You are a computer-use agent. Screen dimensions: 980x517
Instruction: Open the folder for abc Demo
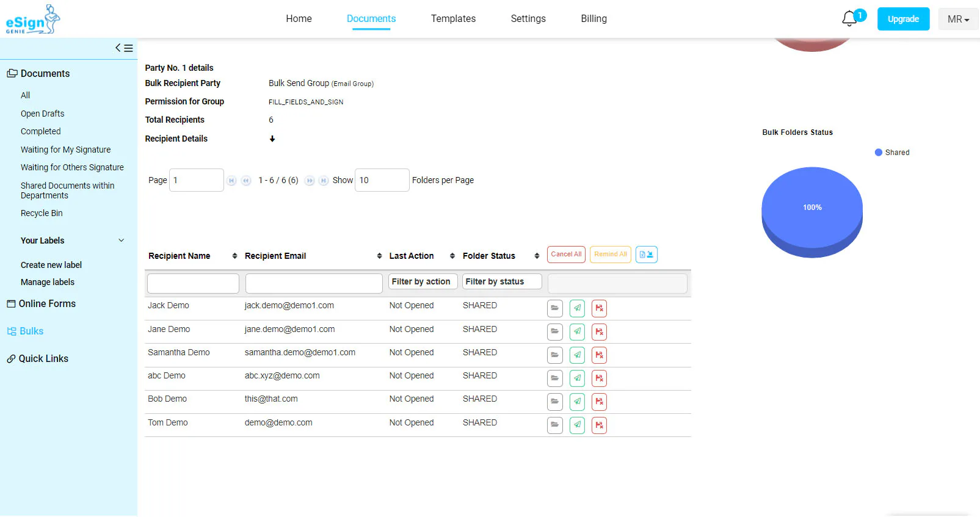(x=554, y=378)
